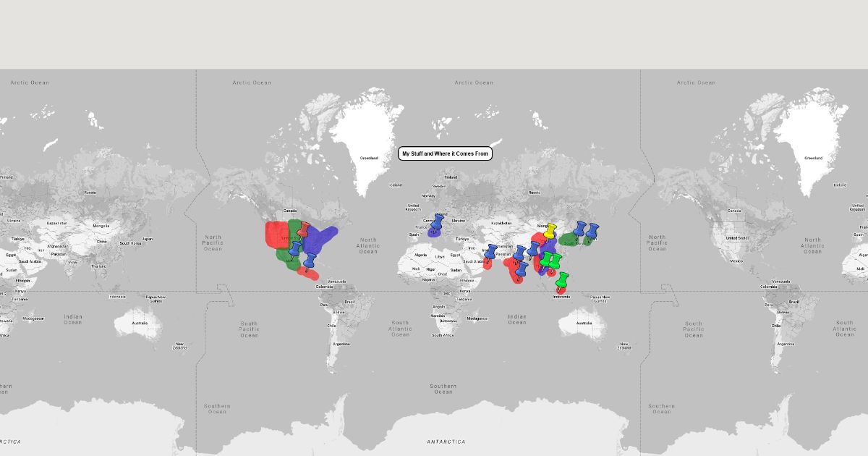Select the blue pushpin over Japan
The height and width of the screenshot is (456, 868).
coord(592,229)
